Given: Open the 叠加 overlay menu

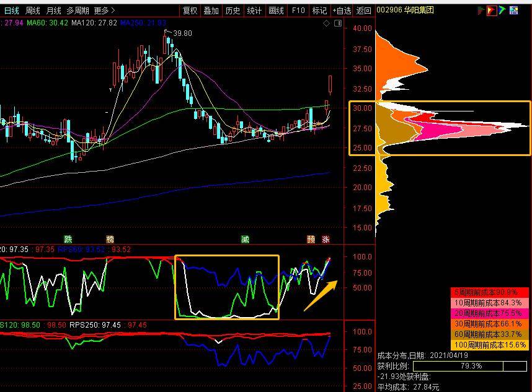Looking at the screenshot, I should [x=211, y=11].
